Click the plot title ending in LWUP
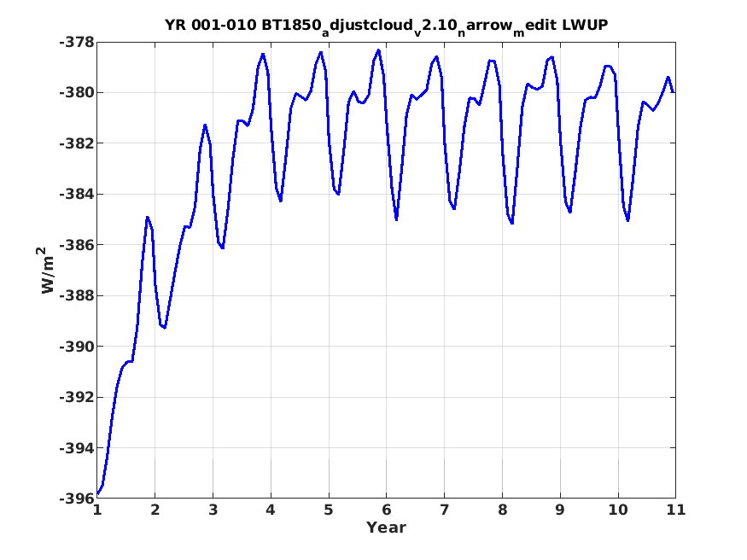The image size is (747, 560). [x=386, y=26]
